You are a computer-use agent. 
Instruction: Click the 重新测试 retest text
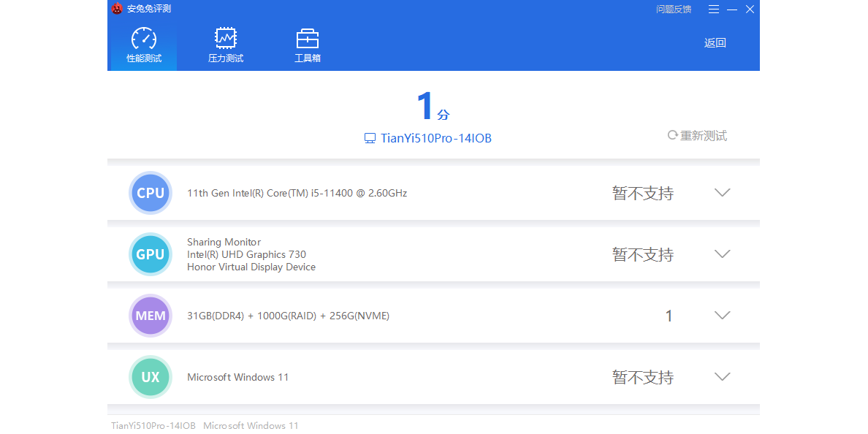704,136
